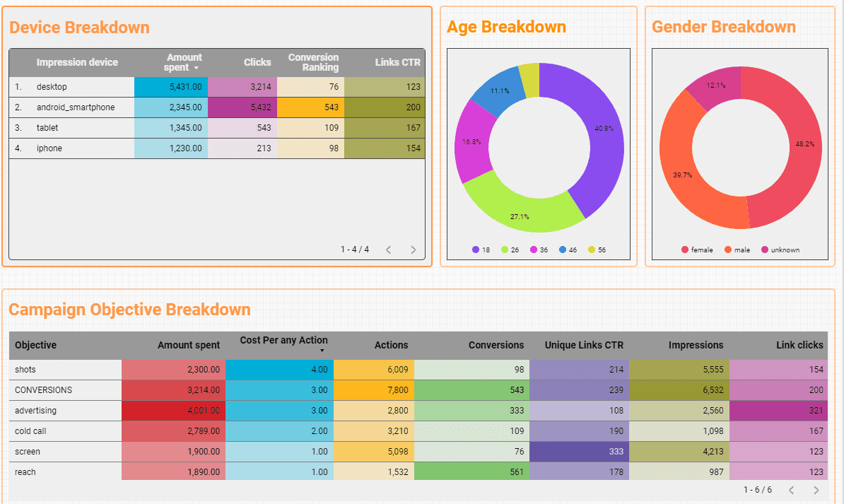Click Campaign table Amount spent header
844x504 pixels.
(189, 345)
